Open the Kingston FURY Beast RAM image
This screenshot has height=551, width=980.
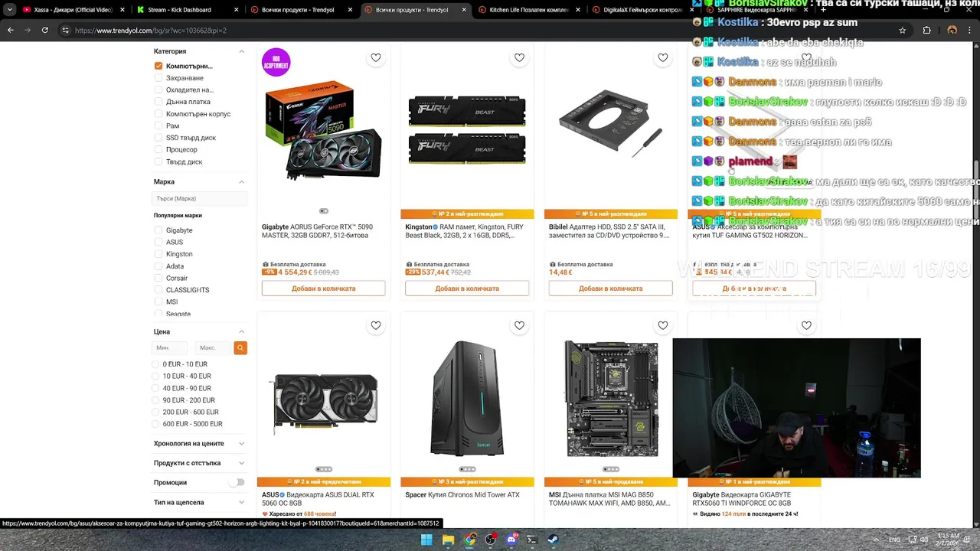[467, 131]
